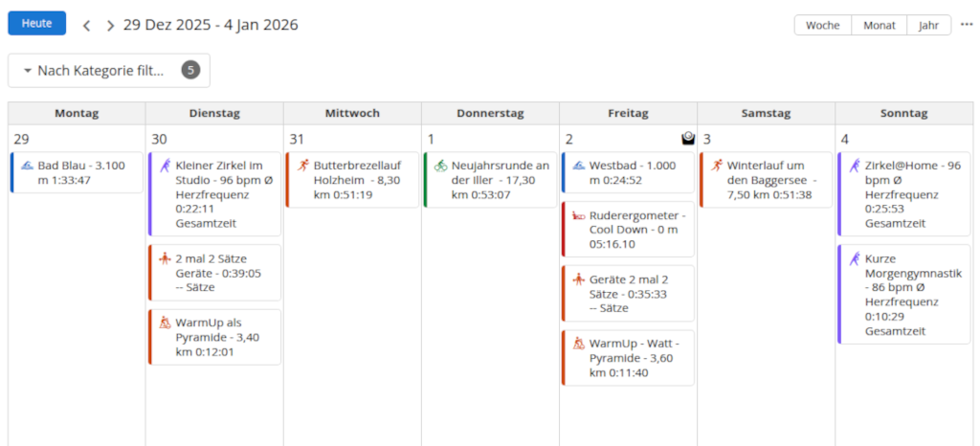Click the circuit training icon on Kleiner Zirkel
This screenshot has height=446, width=980.
tap(165, 166)
